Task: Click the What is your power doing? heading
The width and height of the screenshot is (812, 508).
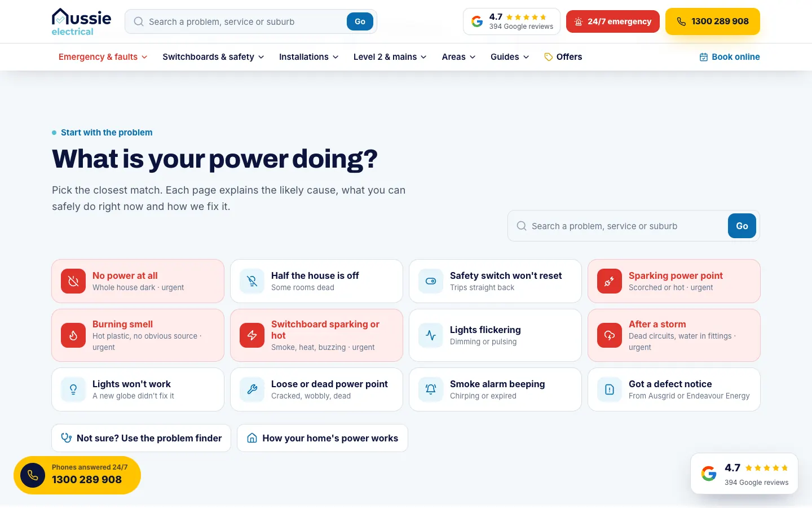Action: point(215,159)
